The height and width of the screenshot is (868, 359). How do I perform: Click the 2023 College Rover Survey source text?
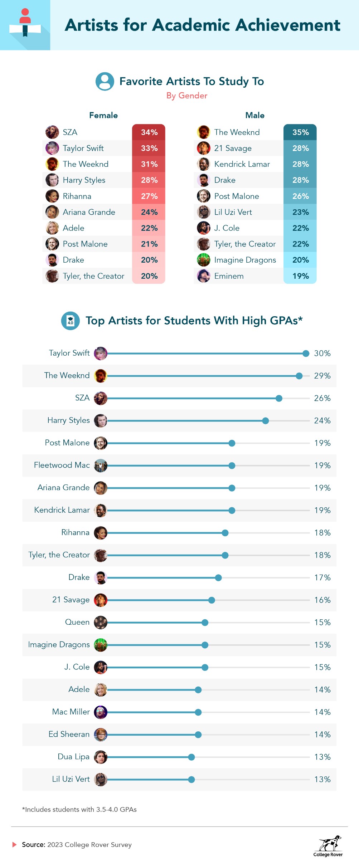(x=89, y=845)
